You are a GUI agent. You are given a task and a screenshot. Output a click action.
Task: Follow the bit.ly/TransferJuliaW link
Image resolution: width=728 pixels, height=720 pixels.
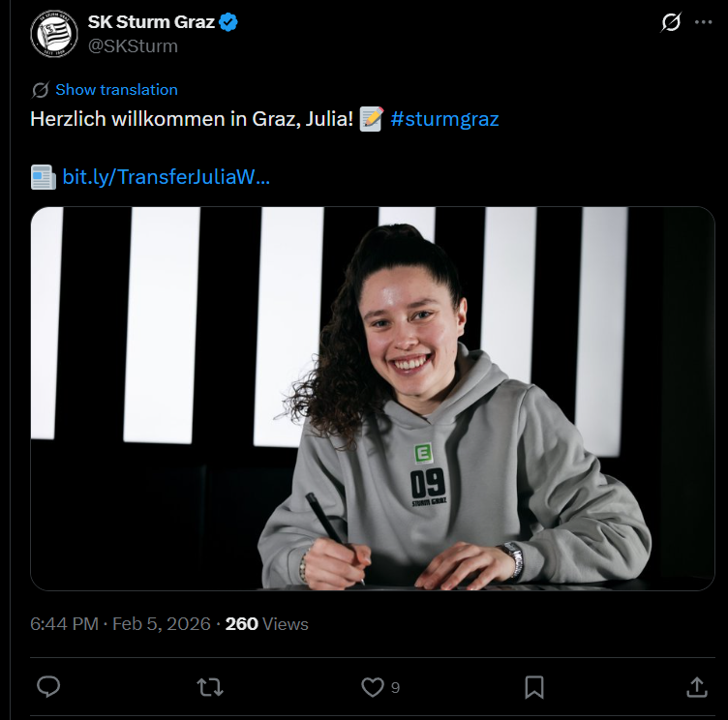[x=166, y=177]
